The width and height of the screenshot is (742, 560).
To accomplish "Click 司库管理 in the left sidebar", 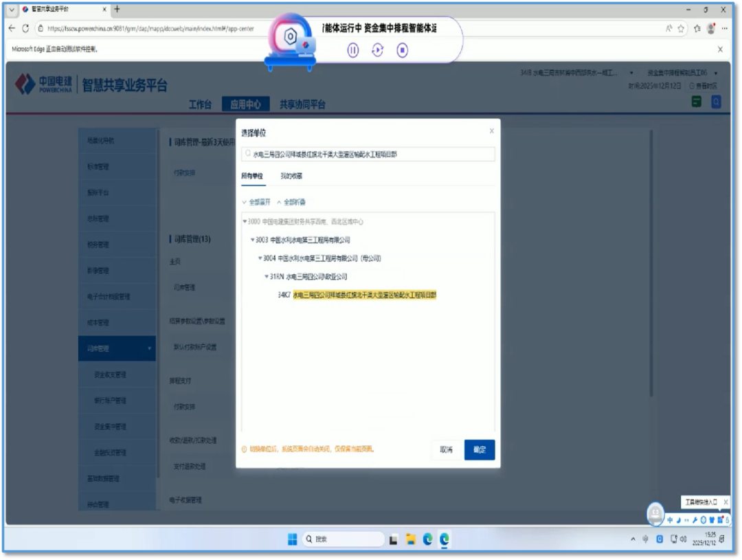I will tap(117, 348).
